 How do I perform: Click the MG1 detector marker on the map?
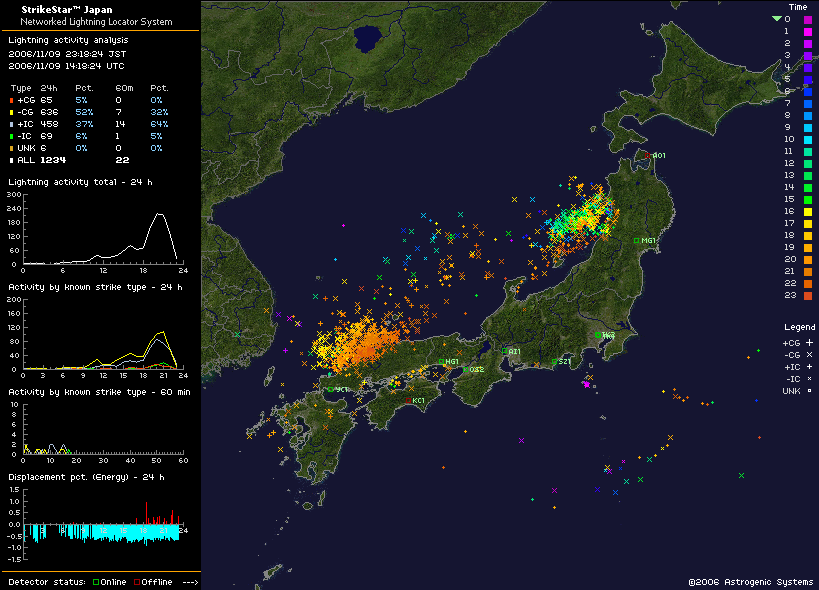tap(636, 240)
